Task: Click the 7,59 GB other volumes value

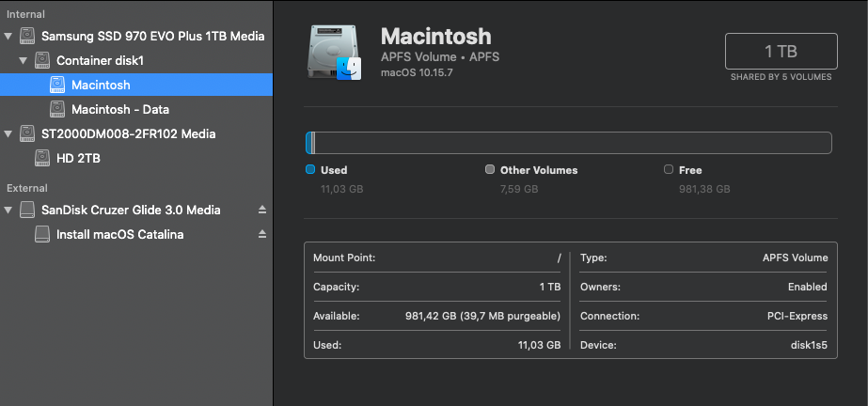Action: coord(519,189)
